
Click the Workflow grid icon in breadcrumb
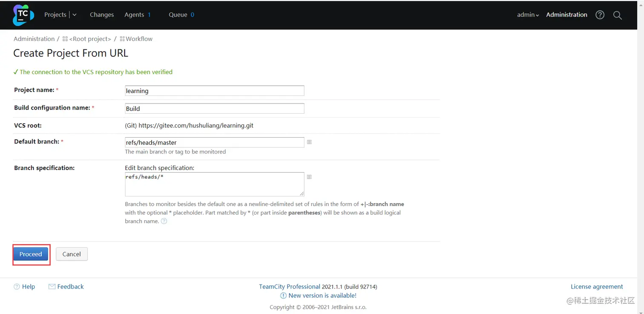[x=122, y=39]
